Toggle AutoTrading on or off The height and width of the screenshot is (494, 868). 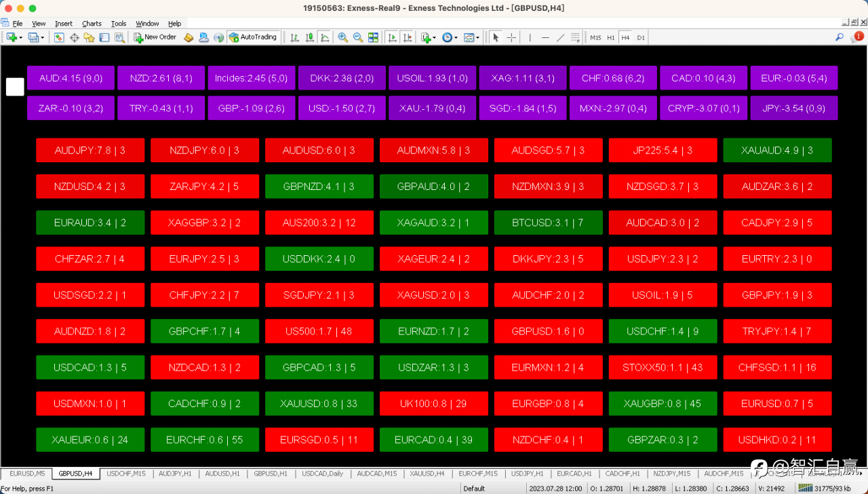point(252,37)
